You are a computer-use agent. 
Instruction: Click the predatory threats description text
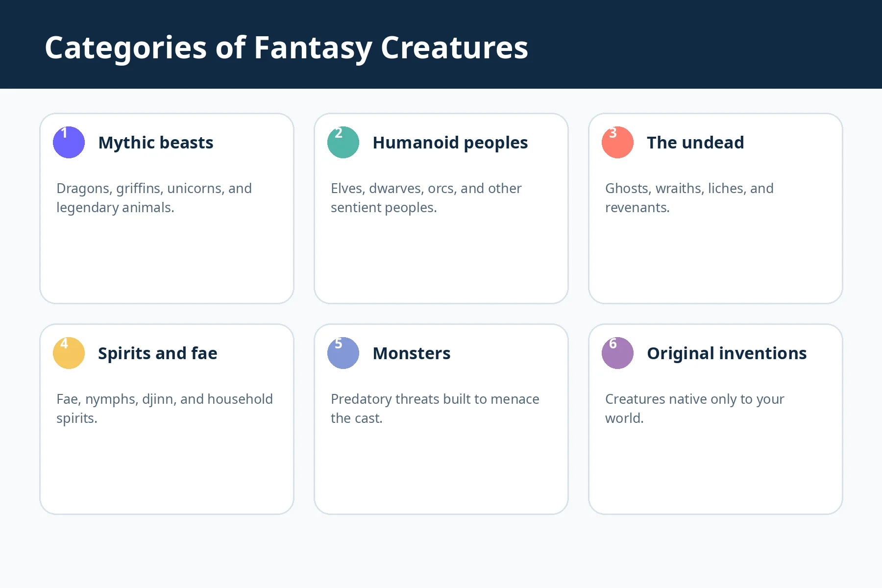[x=435, y=409]
